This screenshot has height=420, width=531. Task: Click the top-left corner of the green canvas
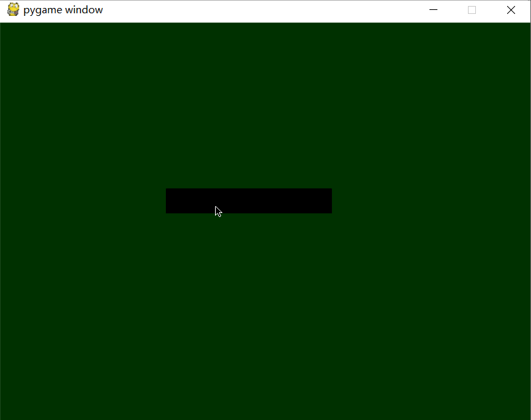3,25
